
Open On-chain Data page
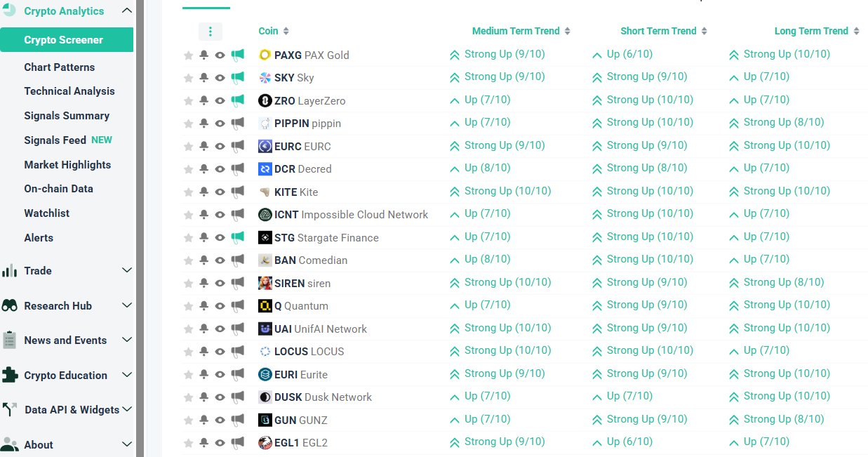tap(59, 188)
